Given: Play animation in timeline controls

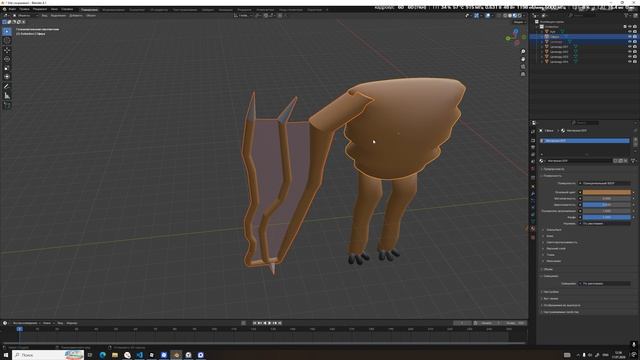Looking at the screenshot, I should [269, 323].
